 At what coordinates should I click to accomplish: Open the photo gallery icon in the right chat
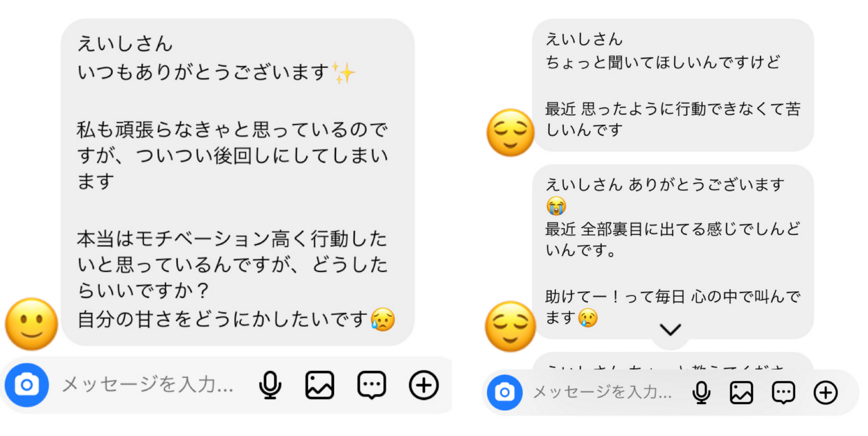741,392
